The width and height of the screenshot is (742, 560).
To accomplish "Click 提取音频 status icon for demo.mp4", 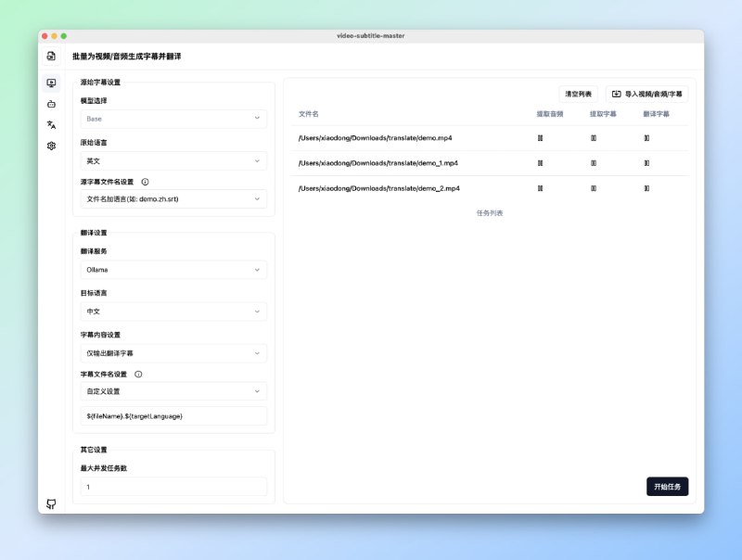I will pyautogui.click(x=540, y=138).
